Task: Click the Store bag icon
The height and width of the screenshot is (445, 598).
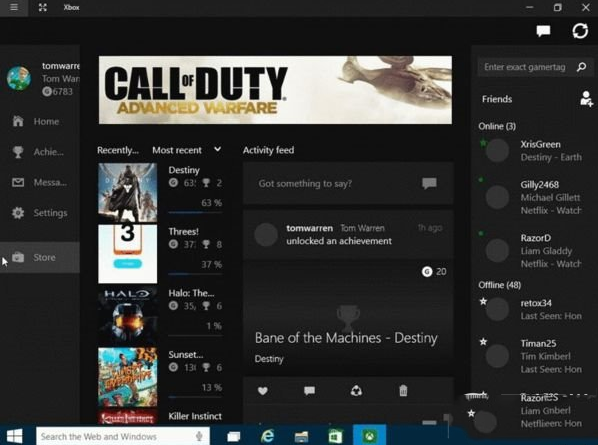Action: [x=18, y=257]
